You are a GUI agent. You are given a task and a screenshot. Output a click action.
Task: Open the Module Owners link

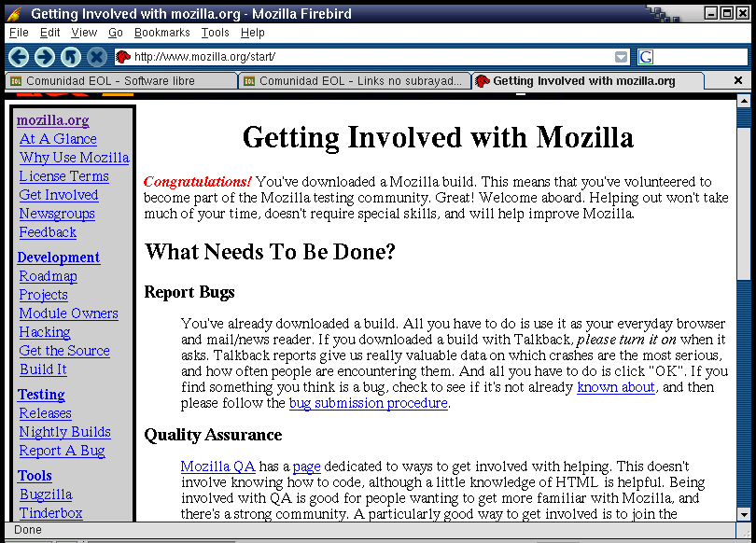[x=69, y=313]
